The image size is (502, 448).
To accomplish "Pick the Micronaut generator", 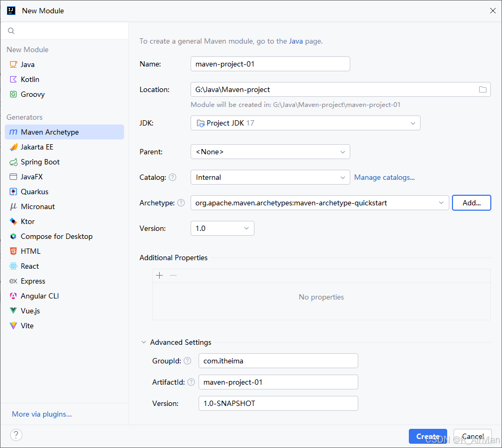I will [x=64, y=207].
